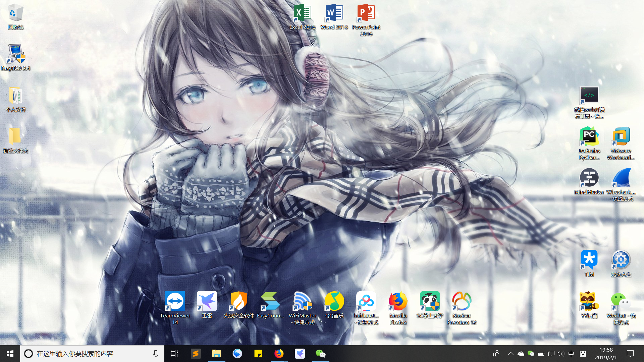Image resolution: width=644 pixels, height=362 pixels.
Task: Select the EasyBCD 2.4 shortcut
Action: tap(15, 54)
